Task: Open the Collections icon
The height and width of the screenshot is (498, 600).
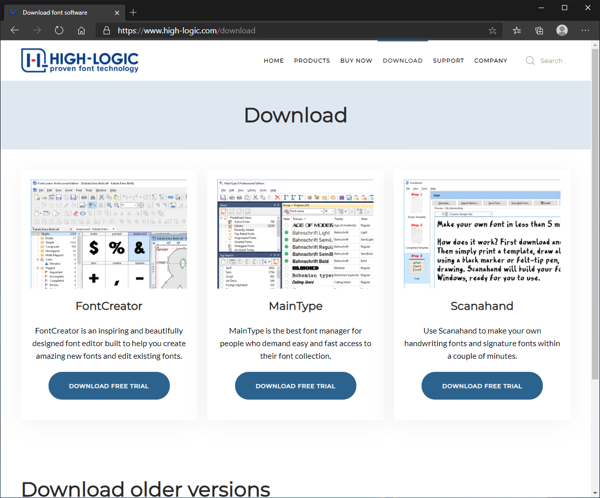Action: coord(539,31)
